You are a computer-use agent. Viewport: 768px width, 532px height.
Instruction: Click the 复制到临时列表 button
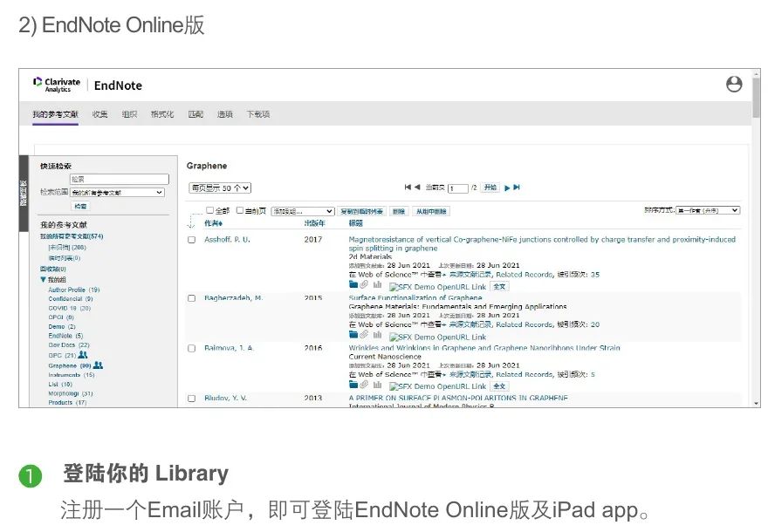click(362, 211)
